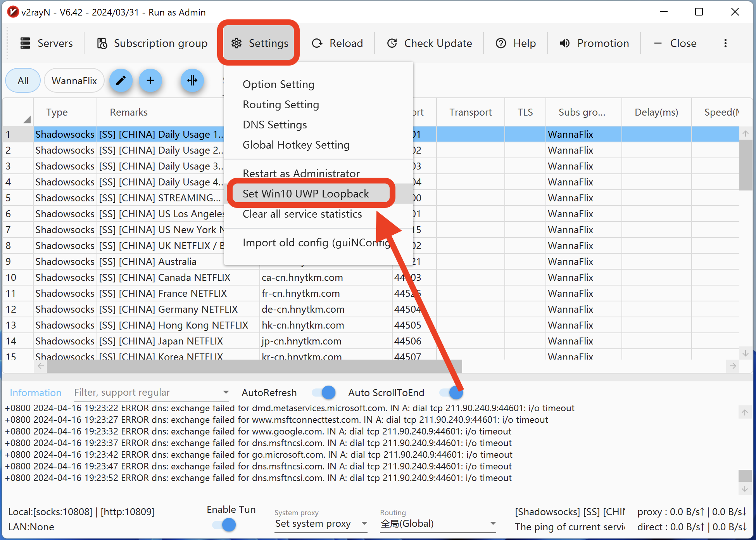
Task: Click the auto column width icon
Action: (192, 81)
